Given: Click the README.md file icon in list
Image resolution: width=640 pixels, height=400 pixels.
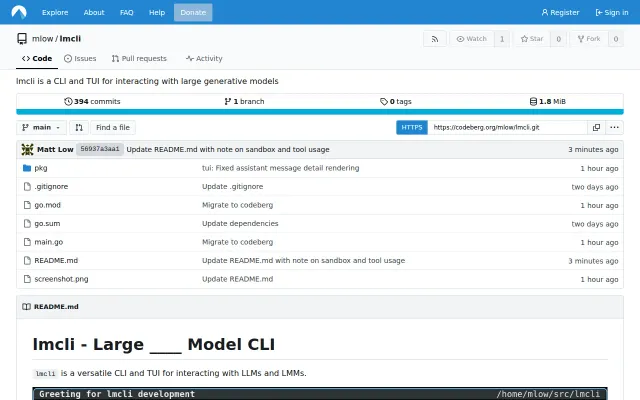Looking at the screenshot, I should 27,260.
